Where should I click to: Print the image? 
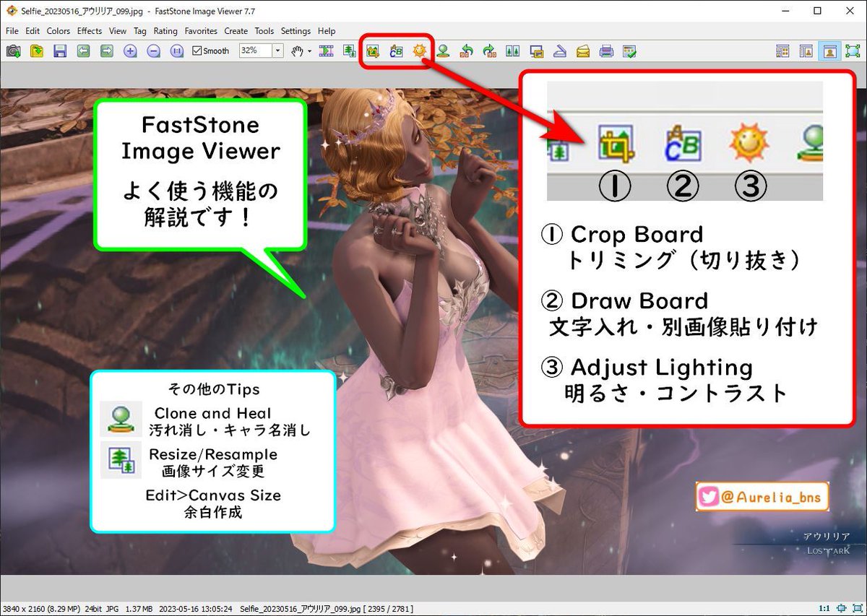[x=607, y=51]
